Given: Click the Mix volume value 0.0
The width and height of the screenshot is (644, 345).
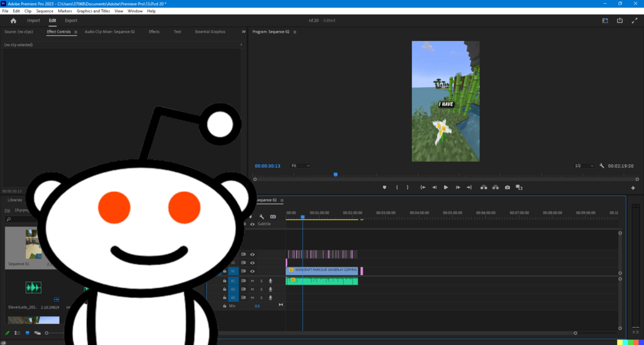Looking at the screenshot, I should [x=257, y=307].
